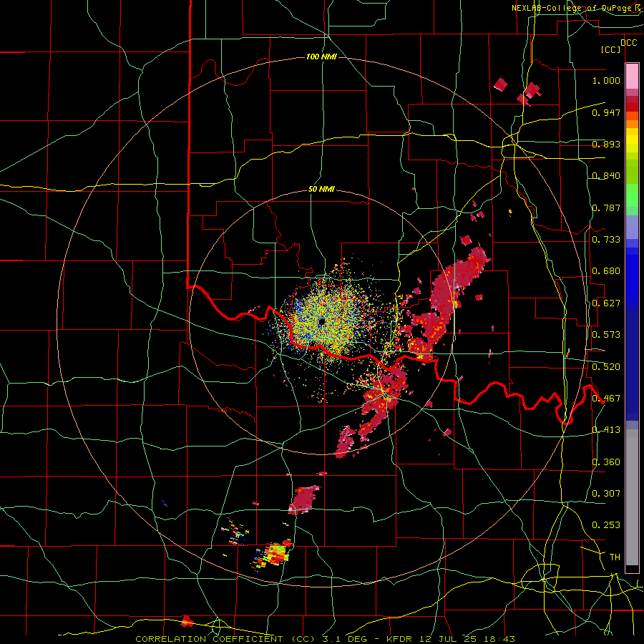This screenshot has width=644, height=644.
Task: Select the 0.787 scale value
Action: [606, 208]
